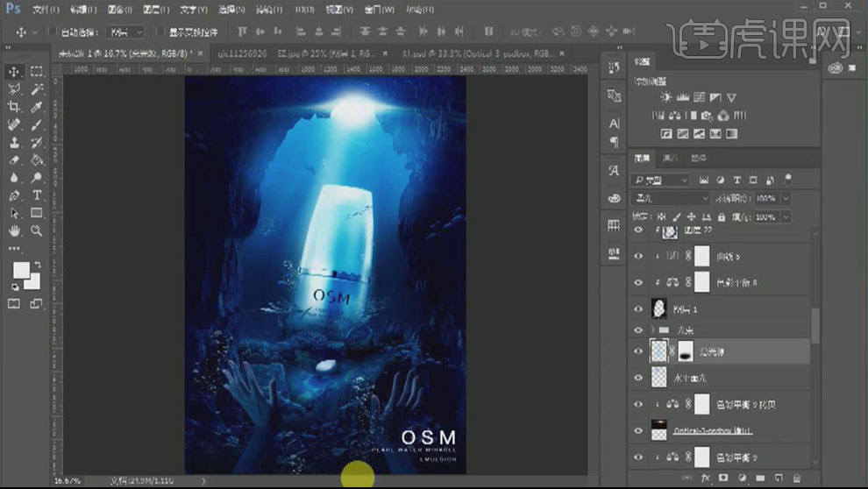This screenshot has height=489, width=868.
Task: Click the foreground color swatch
Action: point(21,270)
